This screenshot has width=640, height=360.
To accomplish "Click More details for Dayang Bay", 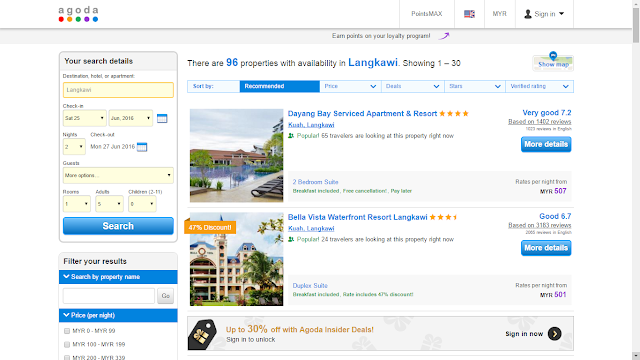I will (546, 144).
